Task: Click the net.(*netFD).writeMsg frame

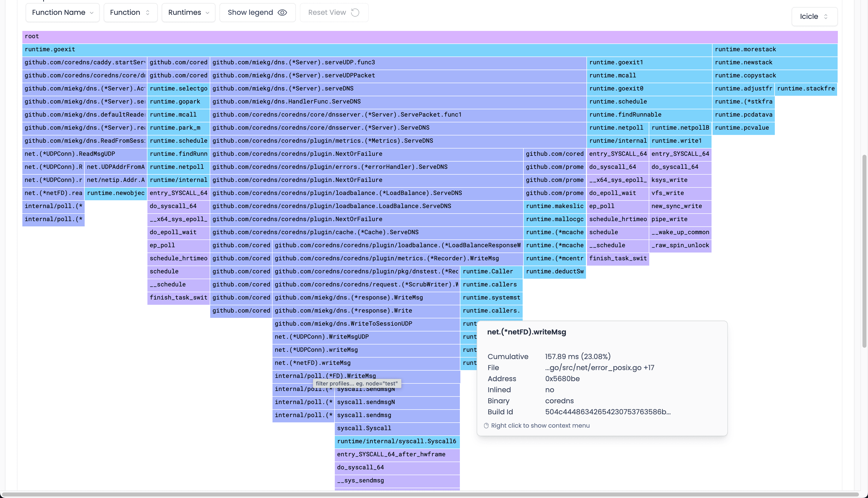Action: (366, 363)
